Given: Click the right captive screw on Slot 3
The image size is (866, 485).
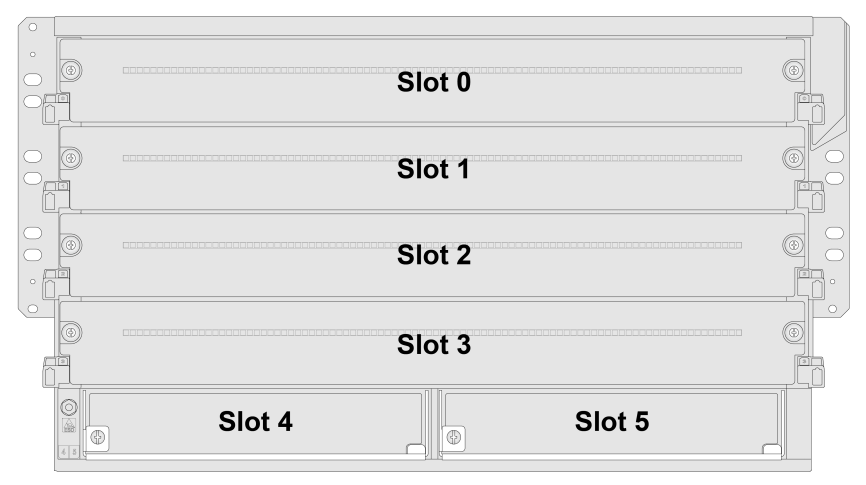Looking at the screenshot, I should coord(794,333).
